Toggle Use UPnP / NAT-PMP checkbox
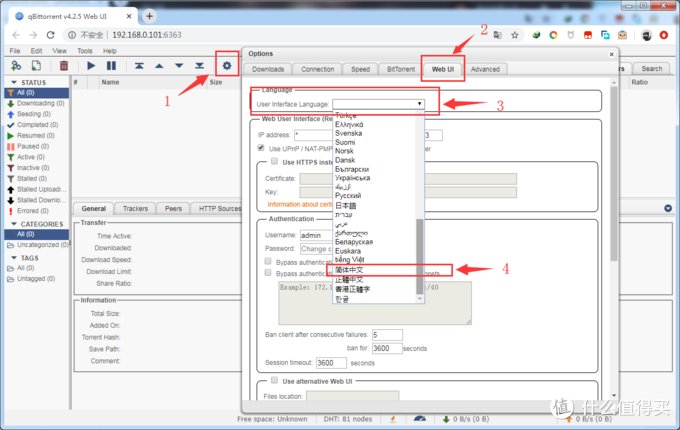Image resolution: width=680 pixels, height=430 pixels. coord(261,148)
